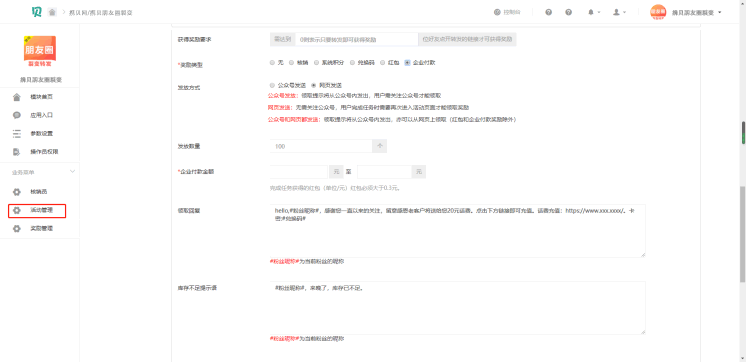Expand the account name dropdown arrow
The height and width of the screenshot is (362, 746).
click(x=720, y=12)
